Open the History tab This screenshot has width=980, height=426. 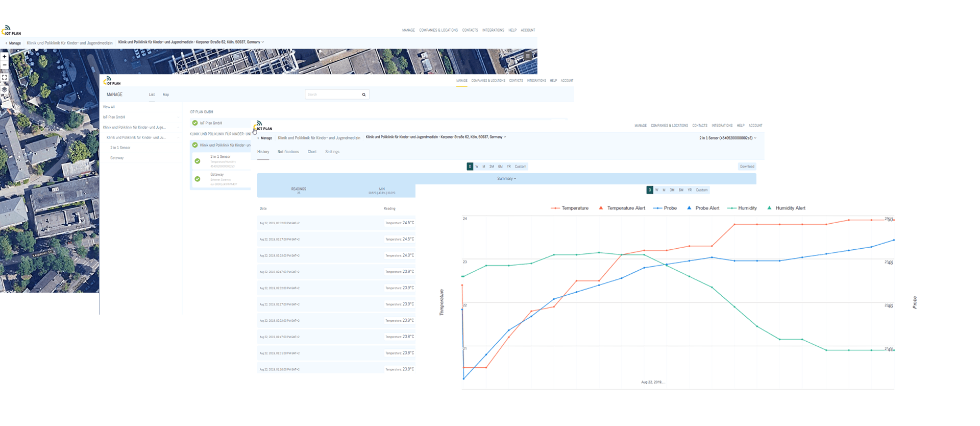point(263,152)
